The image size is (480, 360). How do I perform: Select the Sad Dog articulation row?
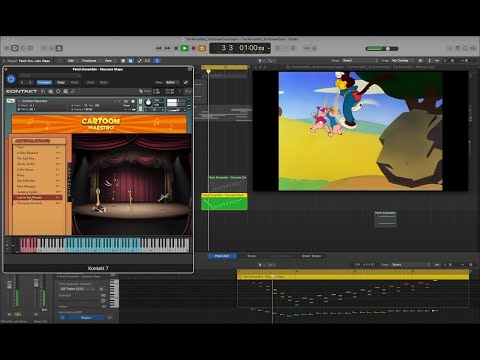point(38,158)
